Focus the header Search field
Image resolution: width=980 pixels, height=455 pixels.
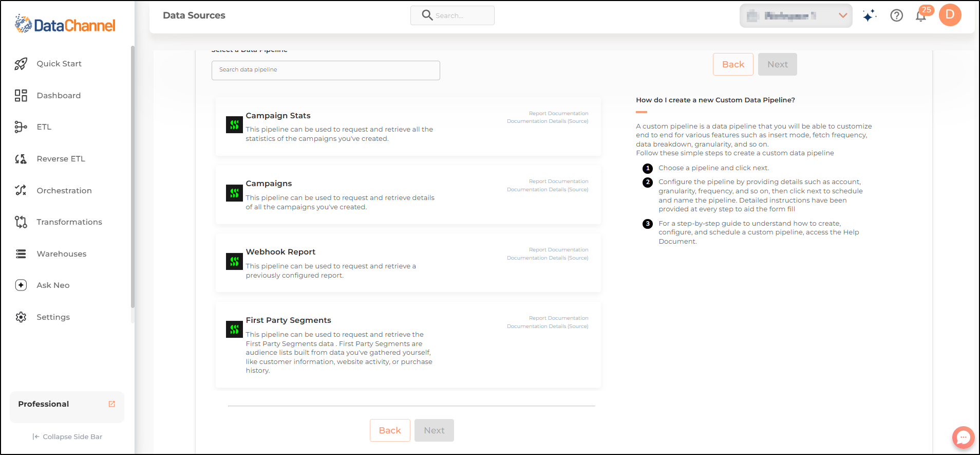coord(453,15)
